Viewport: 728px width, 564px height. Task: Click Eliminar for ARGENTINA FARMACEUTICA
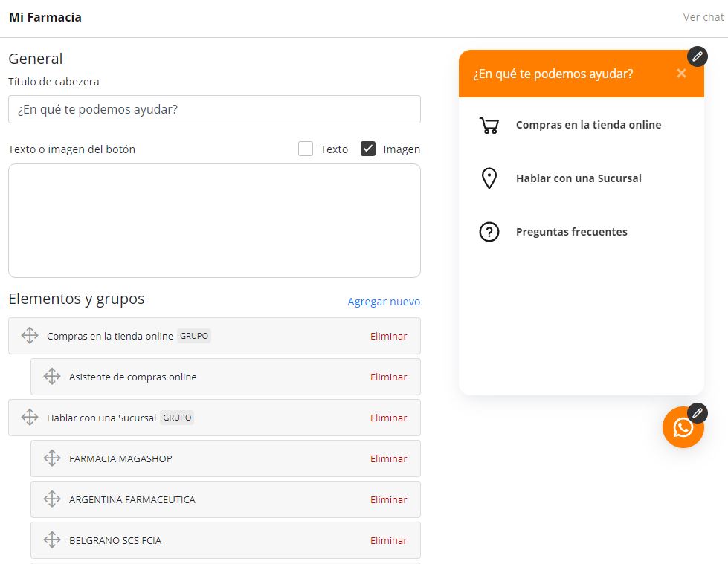point(389,499)
